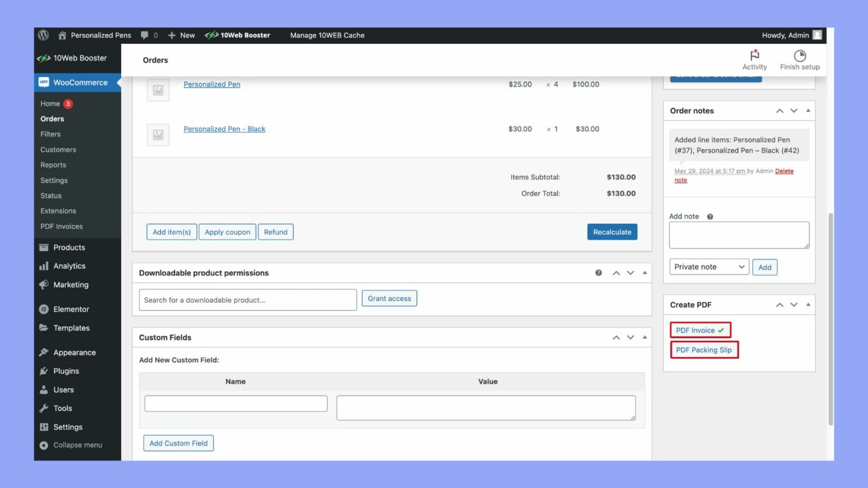Click the Downloadable product permissions help icon
Viewport: 868px width, 488px height.
(598, 272)
